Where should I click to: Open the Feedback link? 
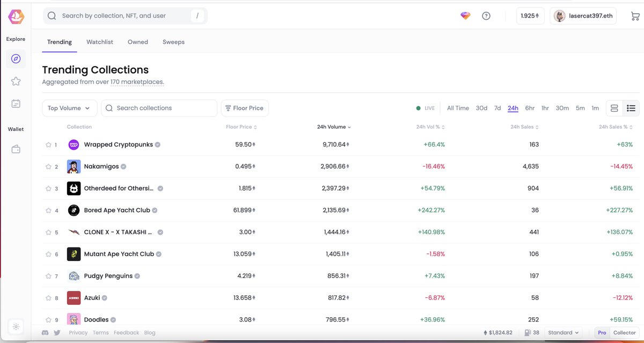coord(126,333)
